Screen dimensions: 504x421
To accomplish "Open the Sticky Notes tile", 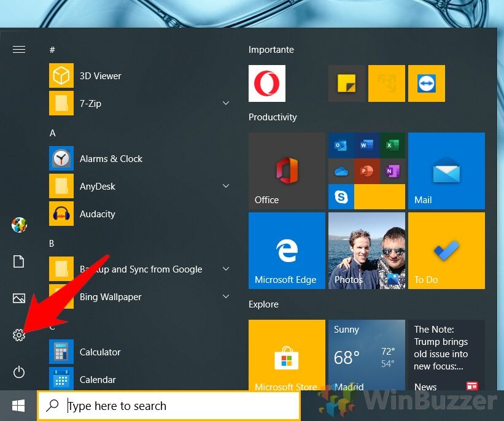I will coord(346,83).
